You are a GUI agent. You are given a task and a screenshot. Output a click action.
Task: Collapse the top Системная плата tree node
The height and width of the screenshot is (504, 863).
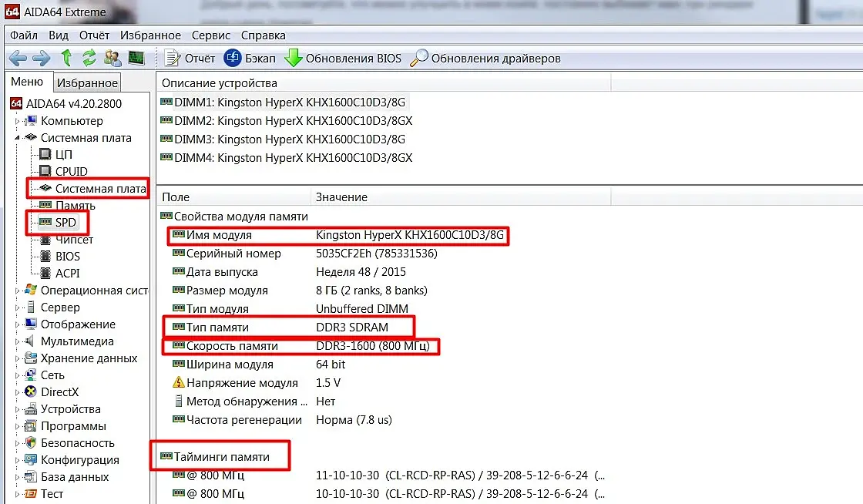pos(17,137)
